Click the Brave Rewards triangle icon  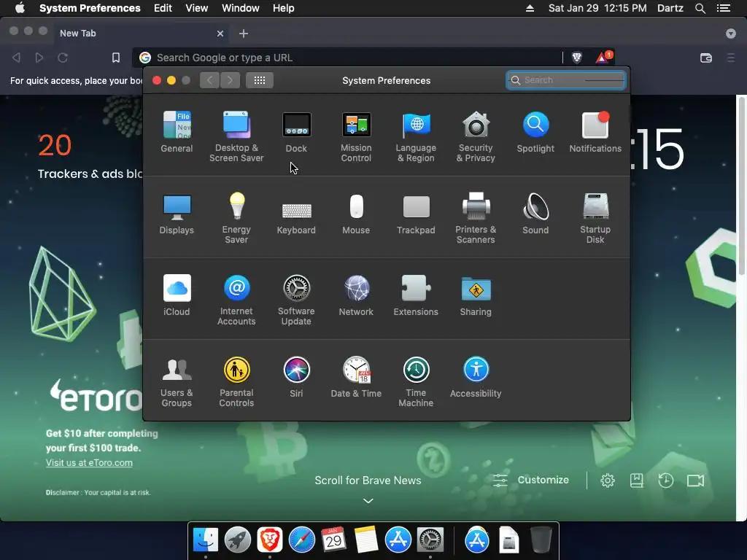[602, 58]
